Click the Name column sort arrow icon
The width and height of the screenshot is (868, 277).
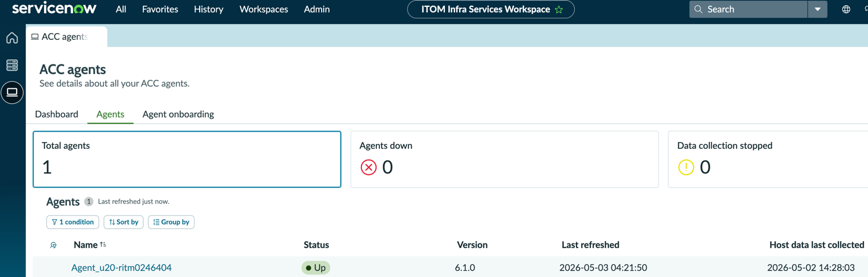click(103, 245)
